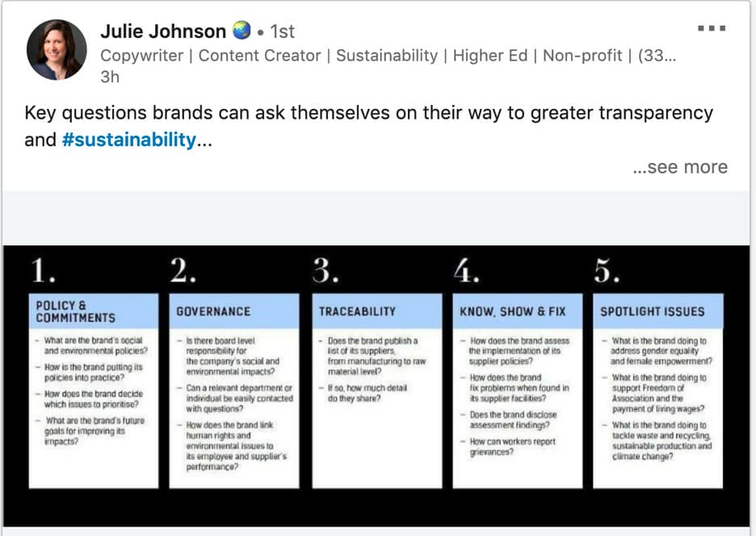Click the 3h post timestamp
This screenshot has height=536, width=756.
(110, 77)
